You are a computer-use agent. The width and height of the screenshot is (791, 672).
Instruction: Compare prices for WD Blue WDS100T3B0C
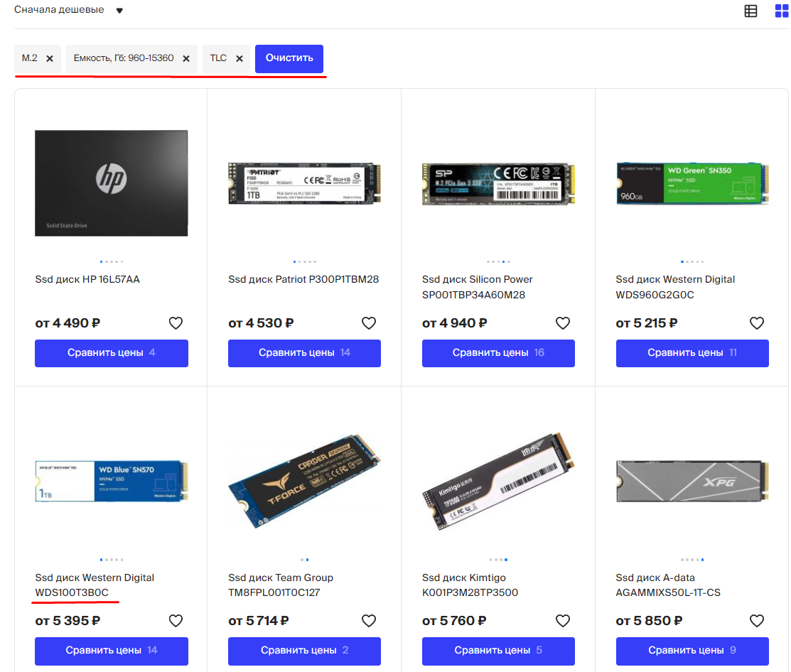click(x=112, y=651)
